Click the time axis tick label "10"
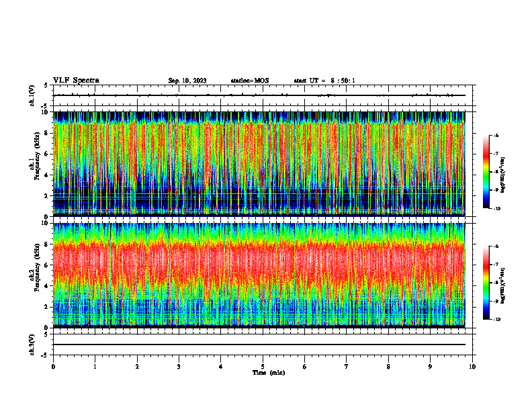 tap(472, 367)
